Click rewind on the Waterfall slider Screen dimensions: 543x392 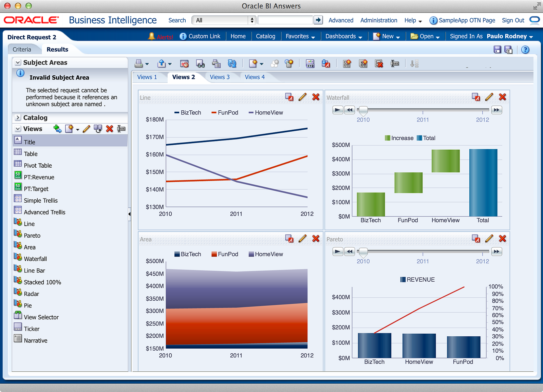coord(350,110)
